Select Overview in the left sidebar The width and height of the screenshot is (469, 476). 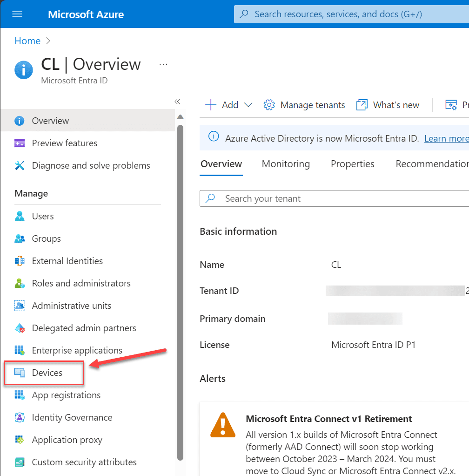coord(88,121)
